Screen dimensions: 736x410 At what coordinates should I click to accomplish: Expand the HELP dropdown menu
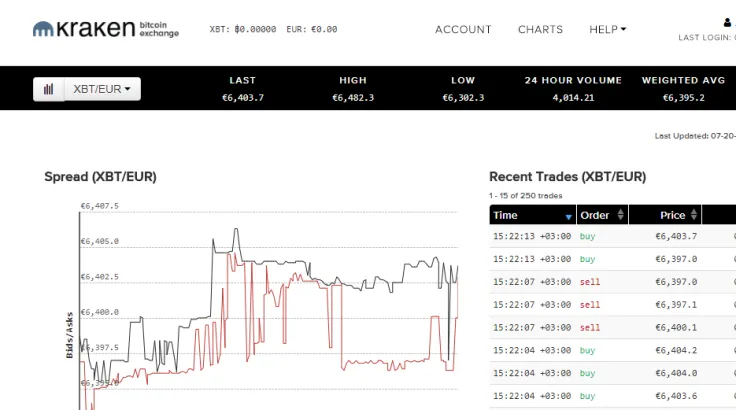click(x=607, y=30)
